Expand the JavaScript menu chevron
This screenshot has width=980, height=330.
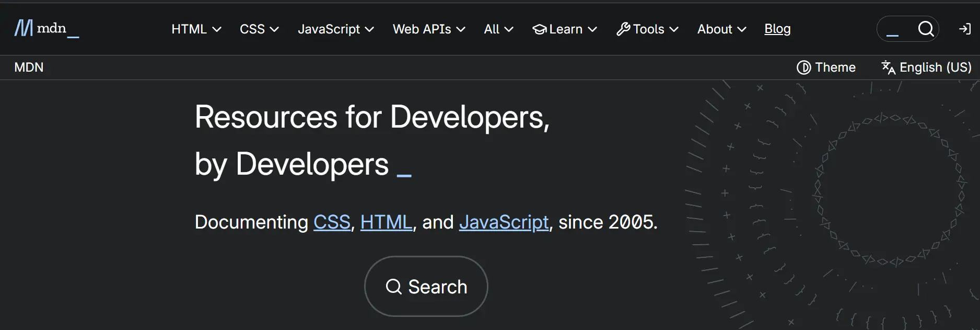369,29
